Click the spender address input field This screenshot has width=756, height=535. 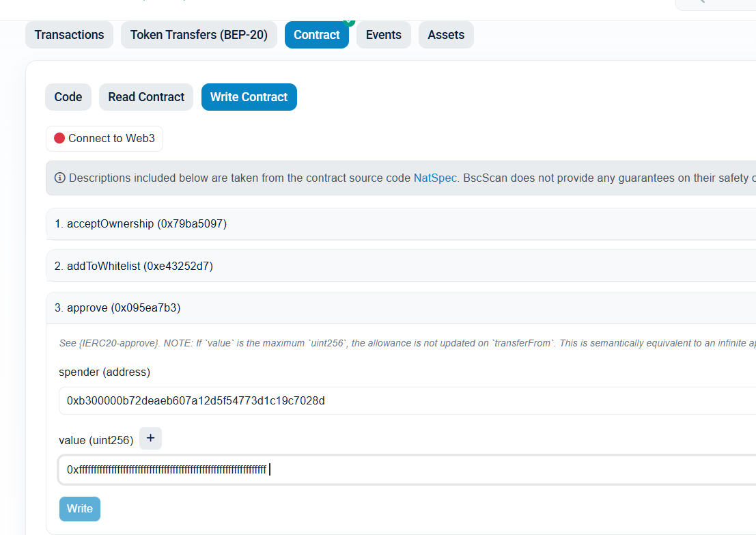(x=407, y=400)
